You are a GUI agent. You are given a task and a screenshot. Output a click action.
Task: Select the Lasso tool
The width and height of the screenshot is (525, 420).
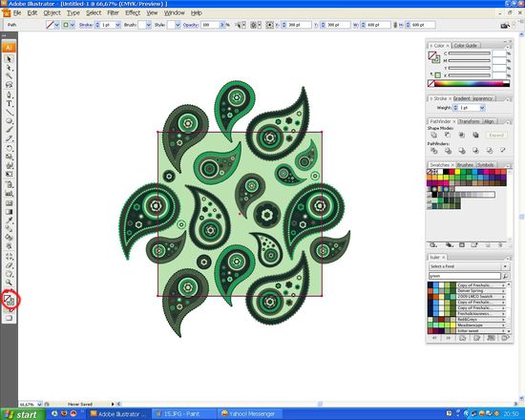click(x=9, y=85)
